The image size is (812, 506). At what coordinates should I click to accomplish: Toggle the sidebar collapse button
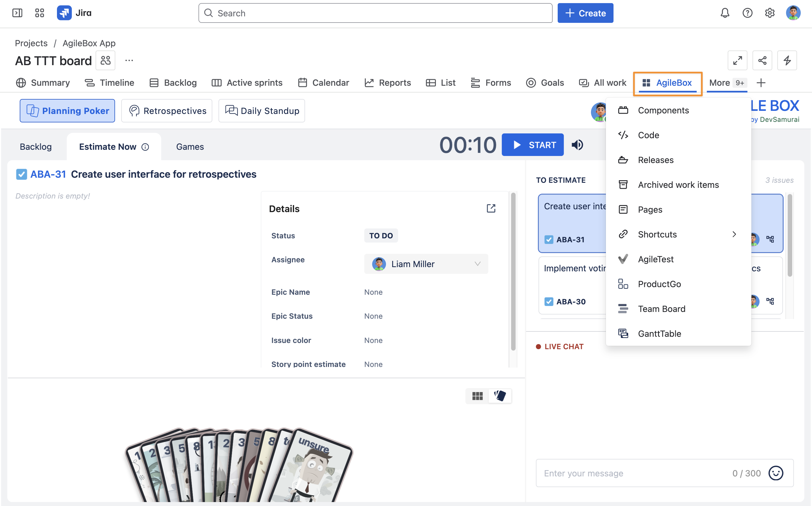click(17, 13)
